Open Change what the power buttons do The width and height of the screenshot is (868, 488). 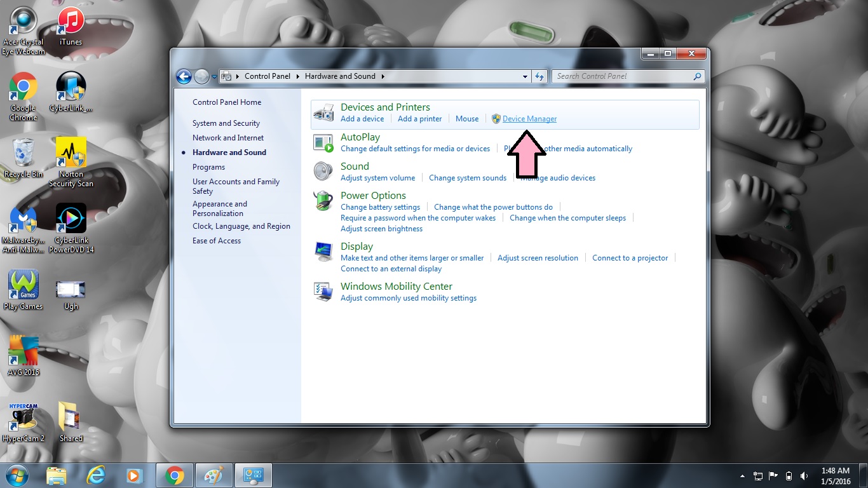493,207
